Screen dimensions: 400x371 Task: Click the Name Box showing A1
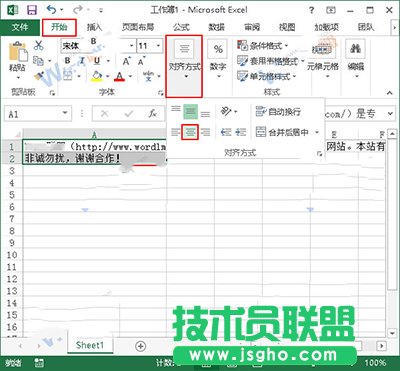[38, 114]
